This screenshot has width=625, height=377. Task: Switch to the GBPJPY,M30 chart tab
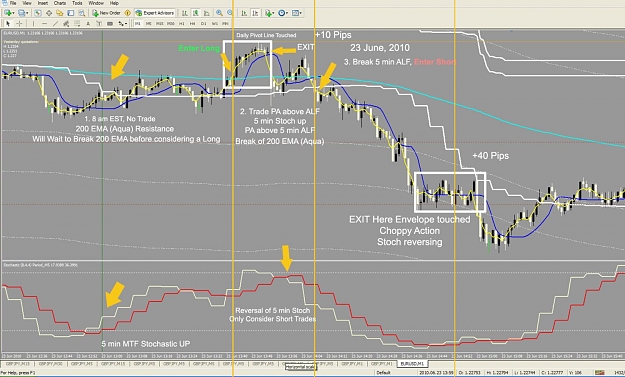click(x=50, y=363)
